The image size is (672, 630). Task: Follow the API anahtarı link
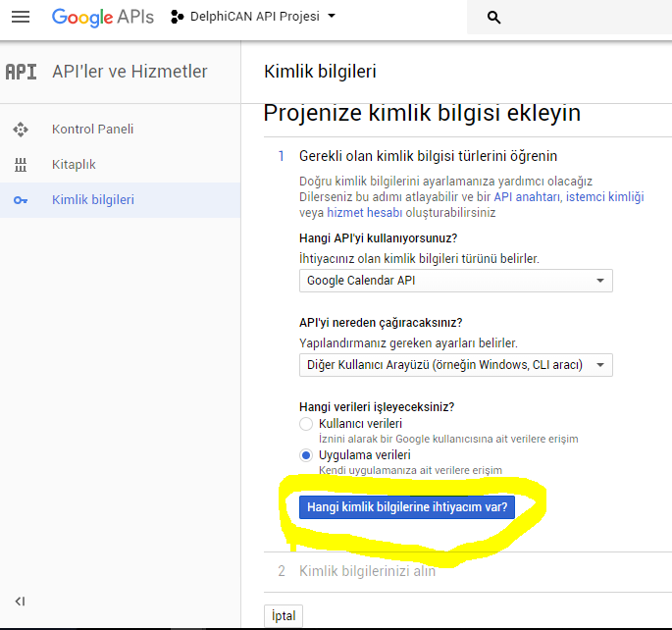click(x=527, y=196)
